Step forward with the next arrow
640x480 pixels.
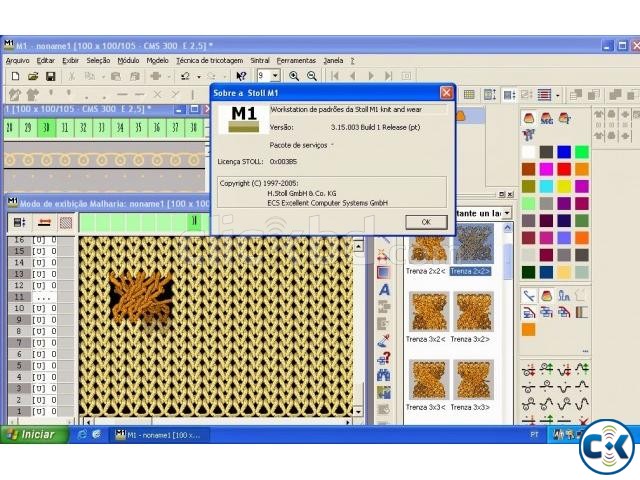pyautogui.click(x=371, y=76)
